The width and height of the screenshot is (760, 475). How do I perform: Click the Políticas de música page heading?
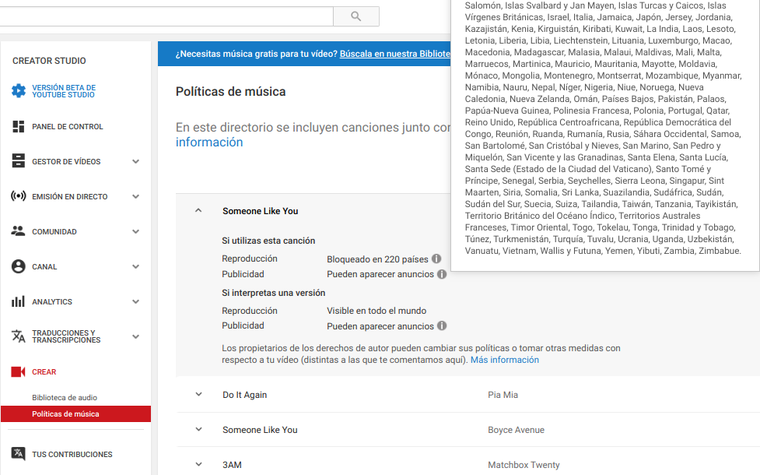coord(231,92)
